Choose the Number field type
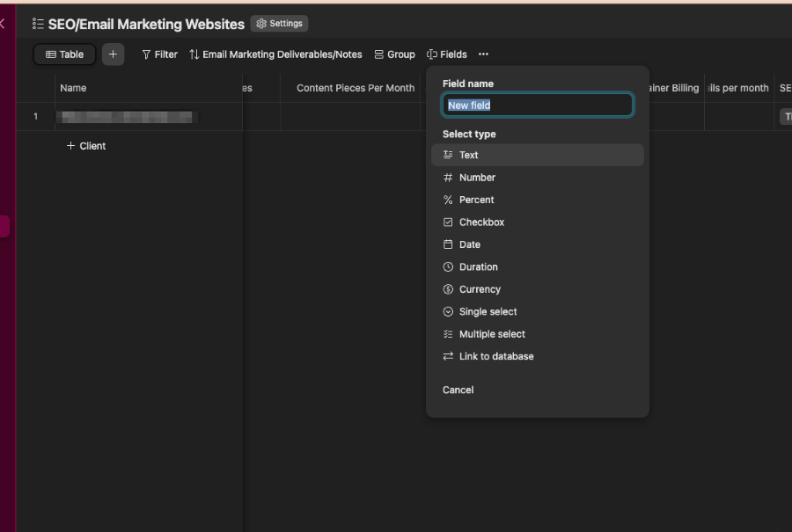The height and width of the screenshot is (532, 792). 477,178
